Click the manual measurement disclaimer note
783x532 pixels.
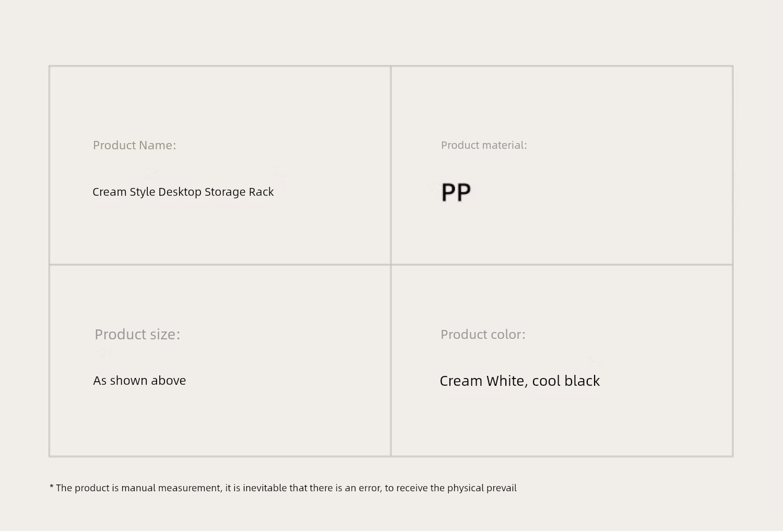(x=283, y=488)
